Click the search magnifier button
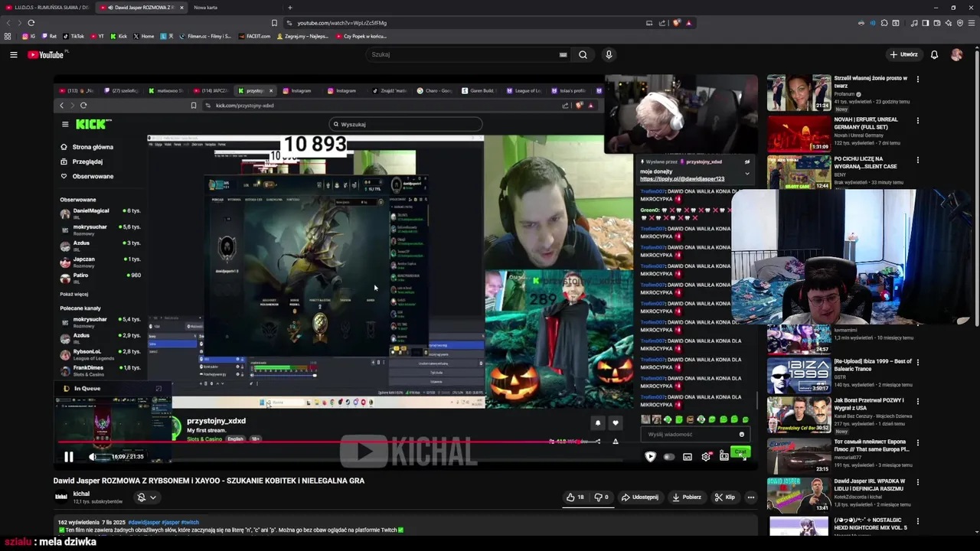The width and height of the screenshot is (980, 551). [583, 54]
